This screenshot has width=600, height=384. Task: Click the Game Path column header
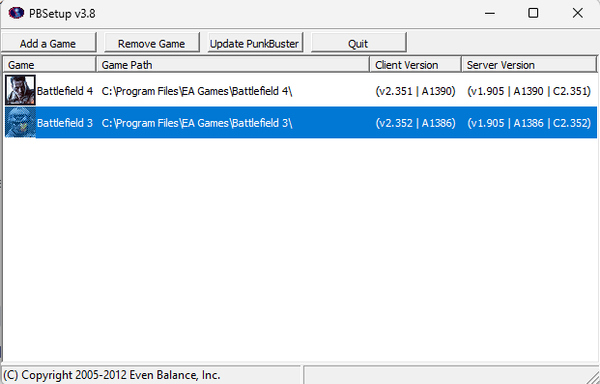[x=233, y=65]
